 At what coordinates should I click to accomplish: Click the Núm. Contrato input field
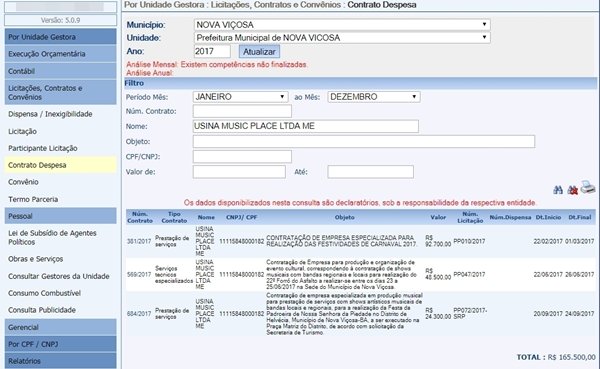tap(242, 111)
